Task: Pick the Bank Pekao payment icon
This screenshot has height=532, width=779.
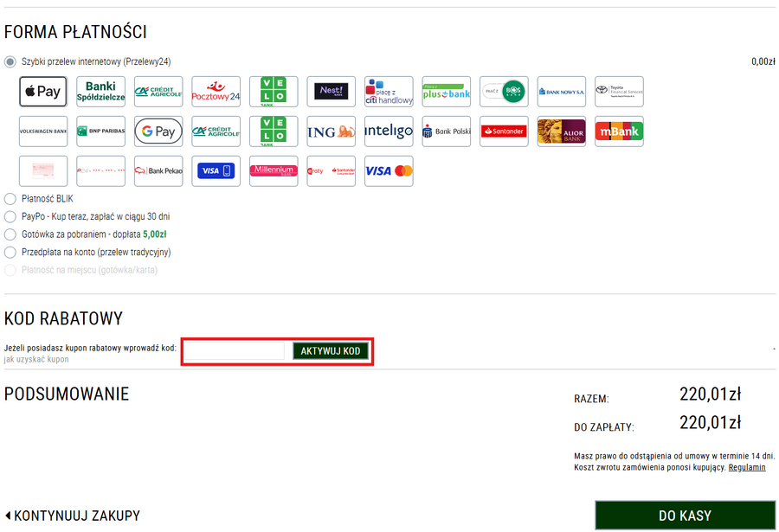Action: [158, 171]
